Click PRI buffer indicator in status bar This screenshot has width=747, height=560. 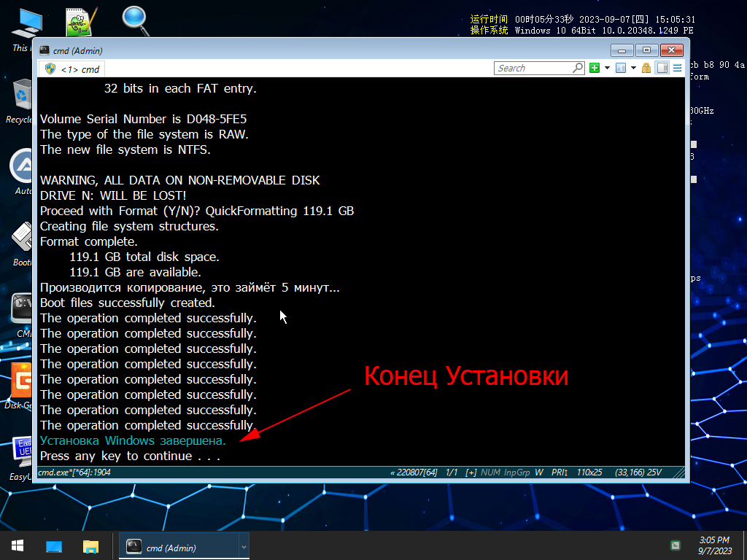pyautogui.click(x=560, y=472)
